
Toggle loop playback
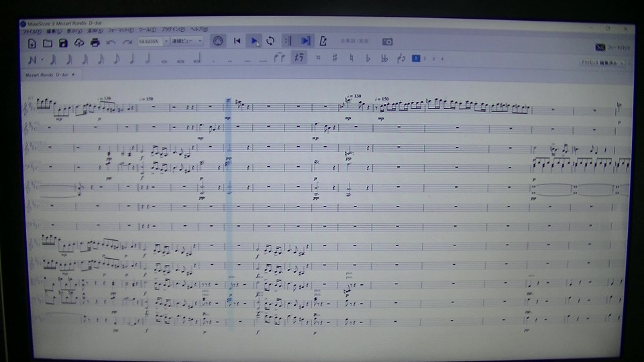pos(270,41)
